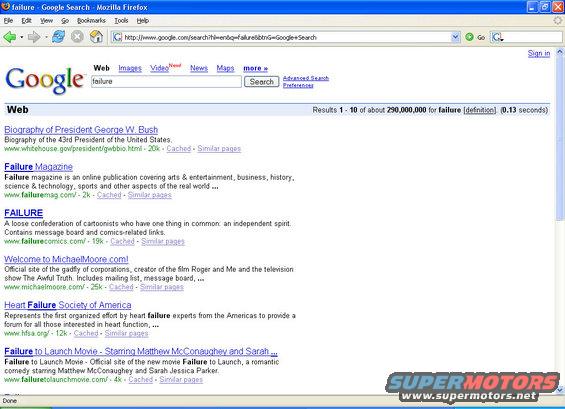Go to the Home page icon

[96, 37]
